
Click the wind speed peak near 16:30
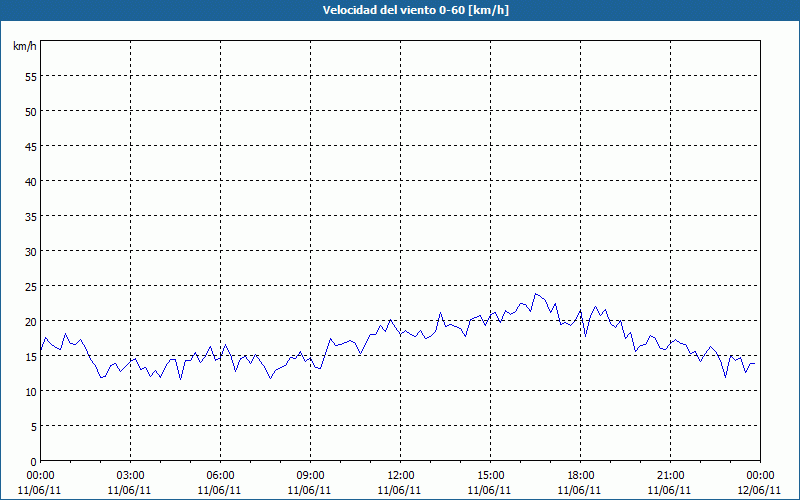click(x=535, y=294)
